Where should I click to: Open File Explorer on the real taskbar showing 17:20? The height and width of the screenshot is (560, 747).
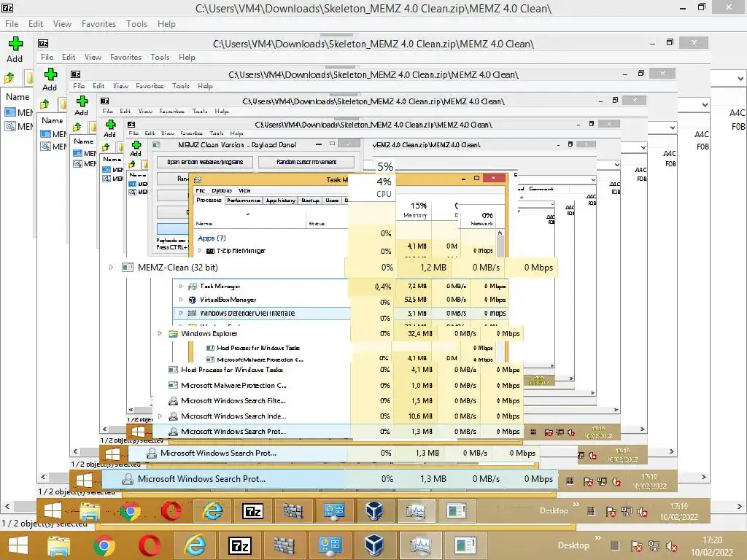click(x=58, y=545)
